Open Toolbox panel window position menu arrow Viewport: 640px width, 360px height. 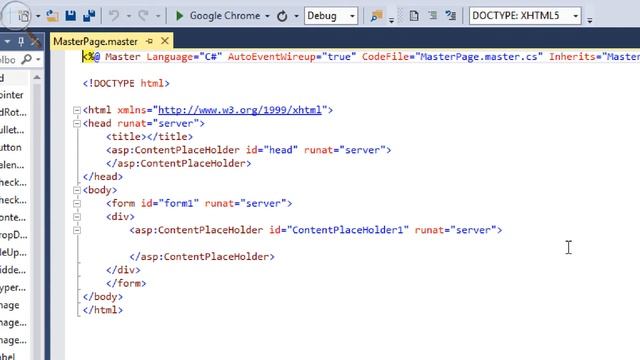[7, 42]
